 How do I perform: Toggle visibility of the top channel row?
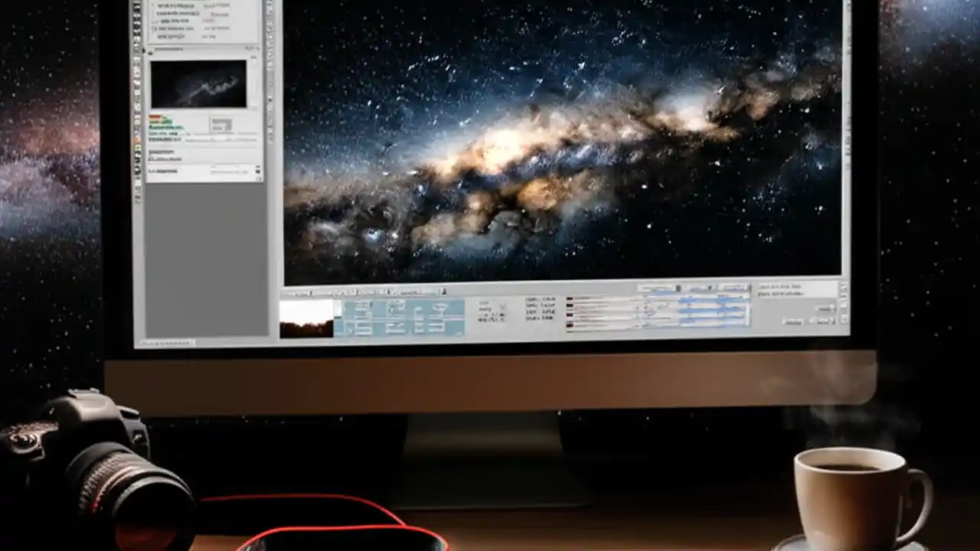pos(568,298)
